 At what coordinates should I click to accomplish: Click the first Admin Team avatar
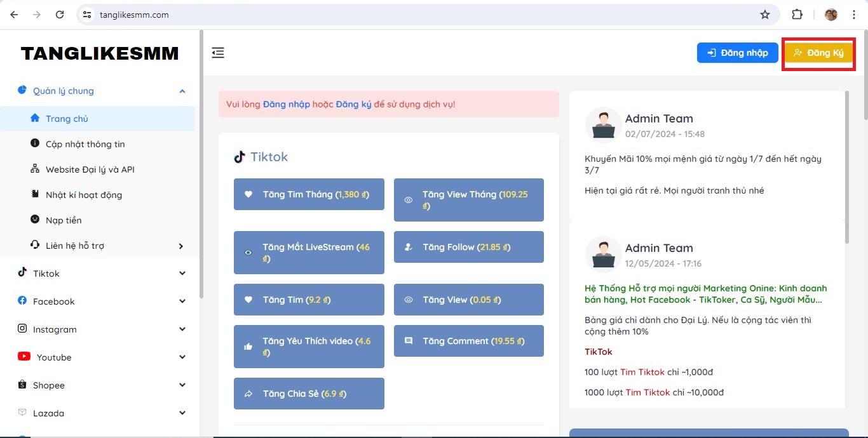(x=603, y=125)
